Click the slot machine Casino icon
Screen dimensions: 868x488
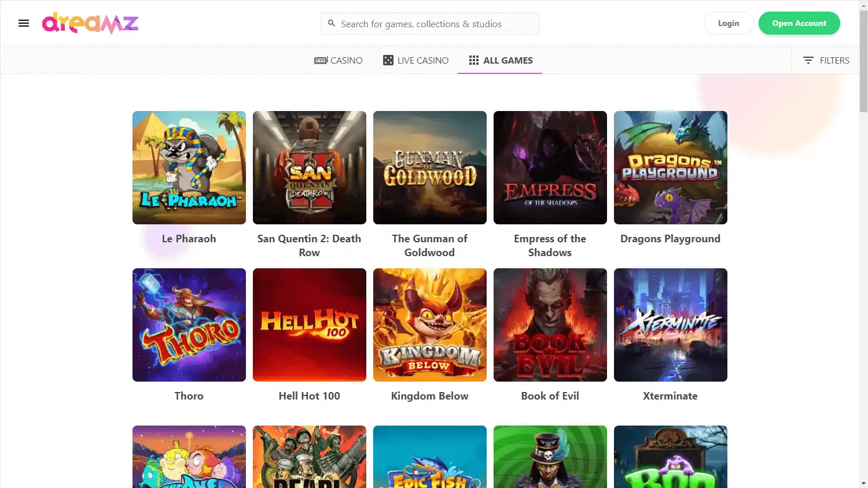[x=321, y=60]
